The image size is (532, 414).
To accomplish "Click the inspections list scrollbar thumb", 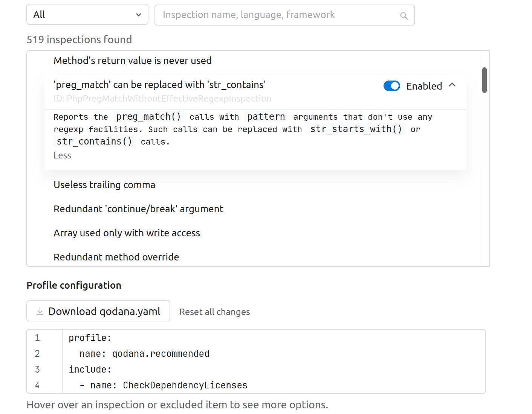I will 485,80.
